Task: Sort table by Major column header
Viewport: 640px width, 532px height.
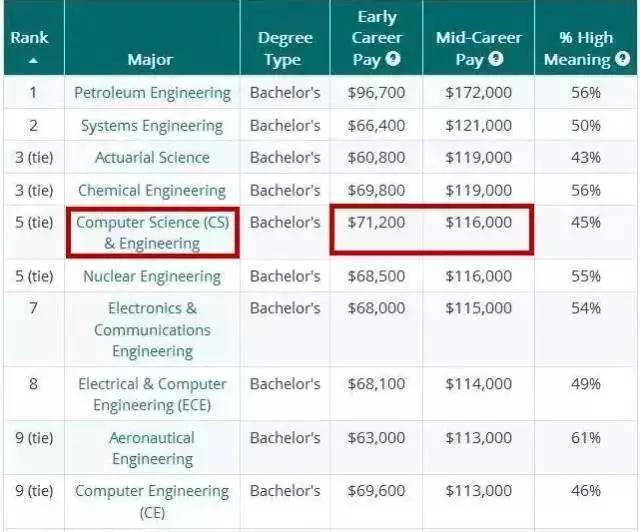Action: tap(151, 59)
